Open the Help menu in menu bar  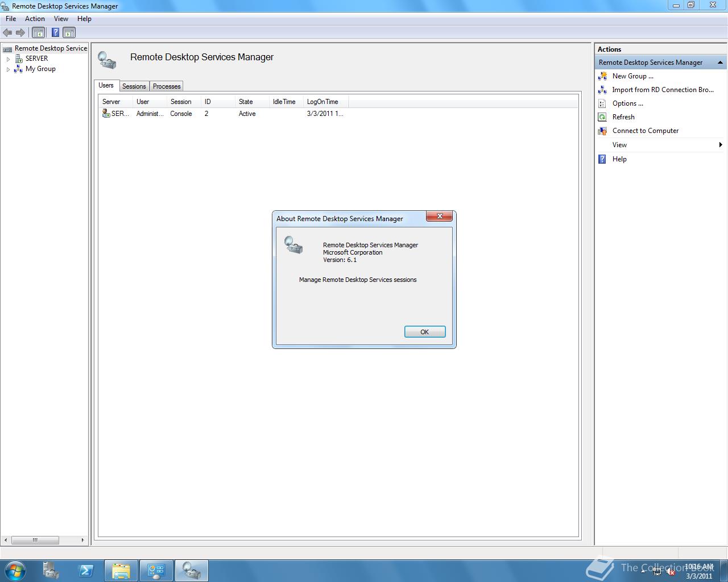84,19
